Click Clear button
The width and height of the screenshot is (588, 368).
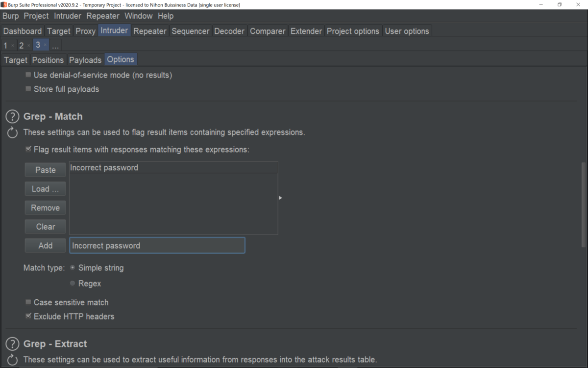point(46,227)
